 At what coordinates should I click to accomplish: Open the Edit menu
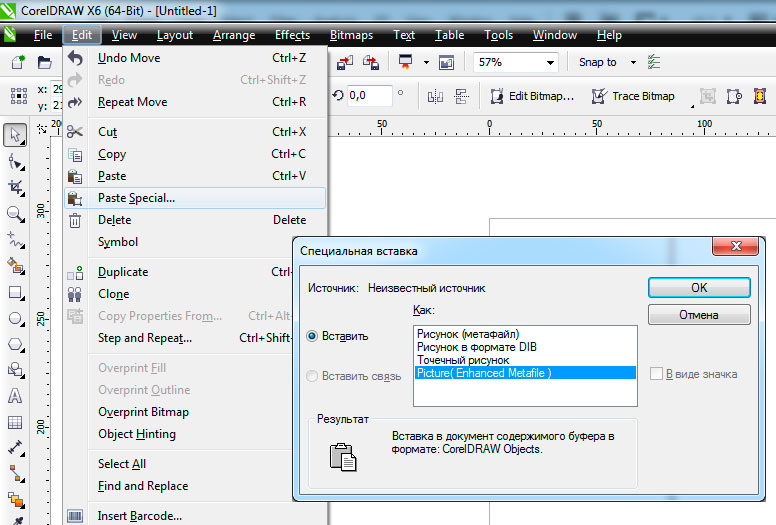[x=82, y=35]
